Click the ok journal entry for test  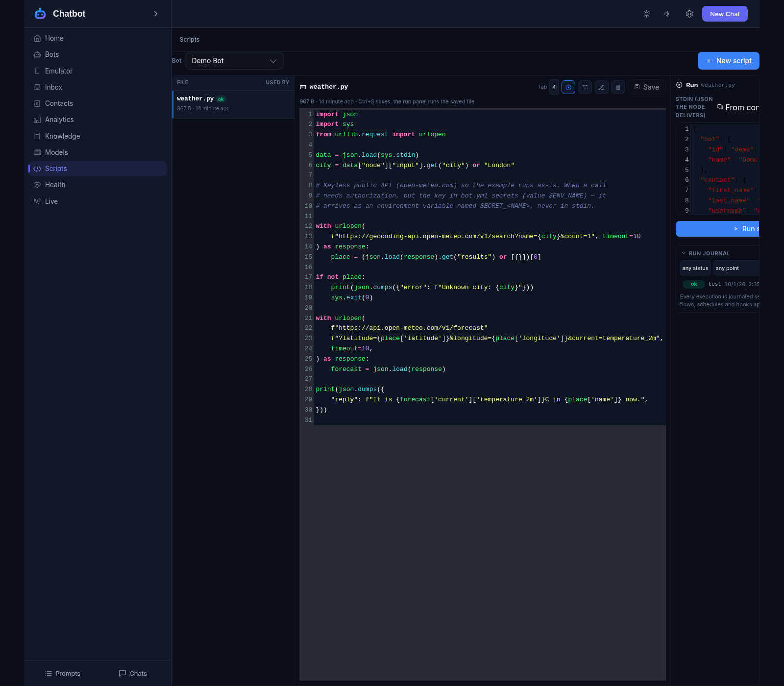[x=720, y=284]
